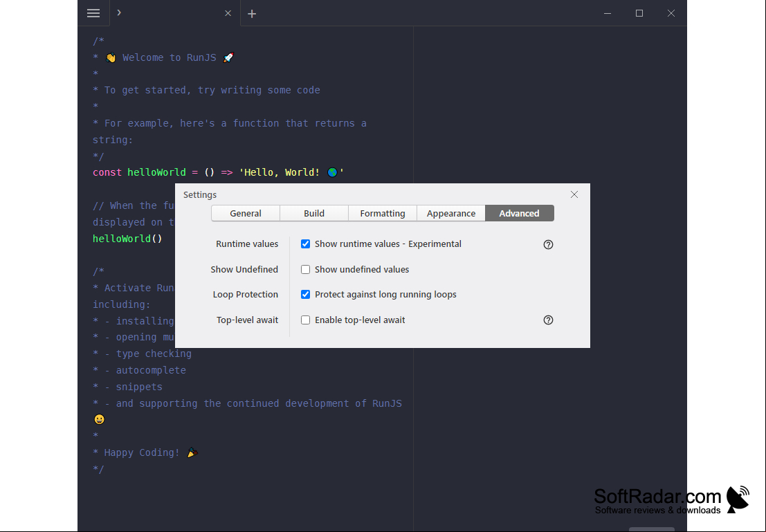The image size is (766, 532).
Task: Maximize the RunJS window
Action: pos(639,13)
